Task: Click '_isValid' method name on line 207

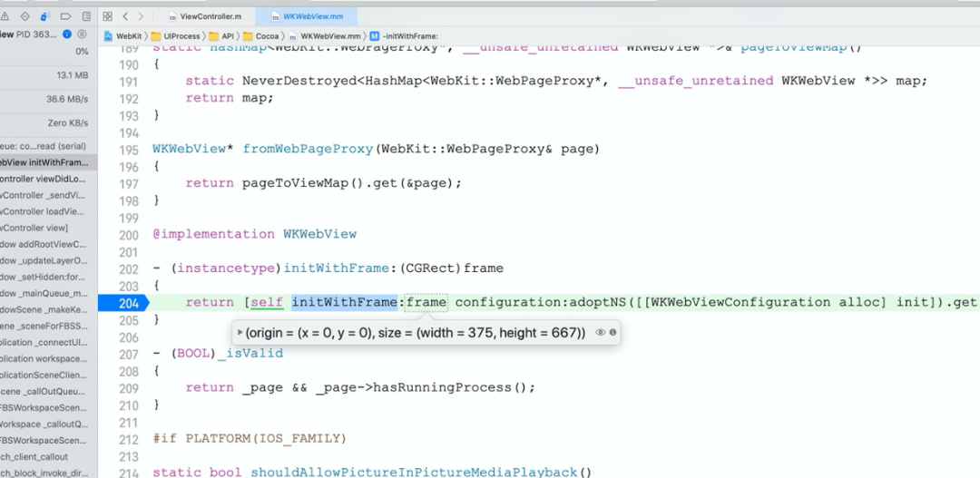Action: [250, 353]
